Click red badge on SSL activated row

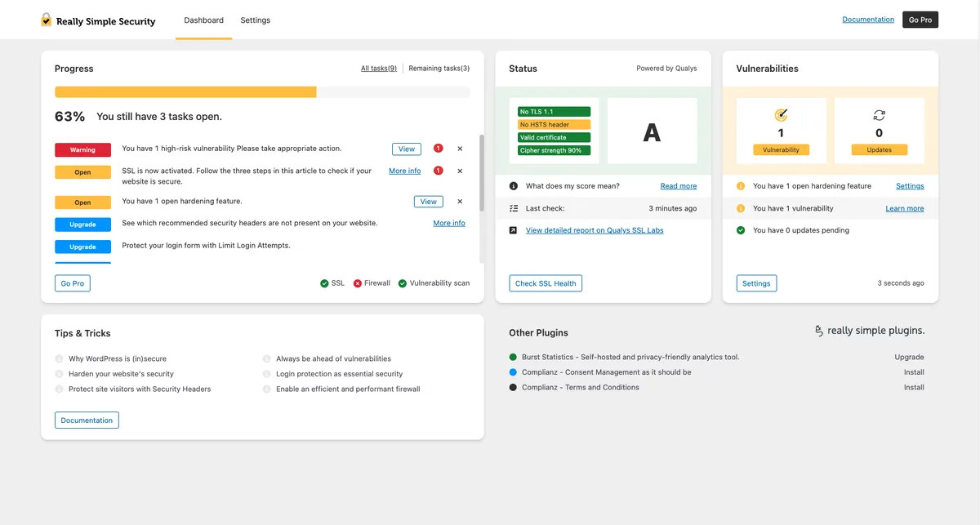coord(439,171)
